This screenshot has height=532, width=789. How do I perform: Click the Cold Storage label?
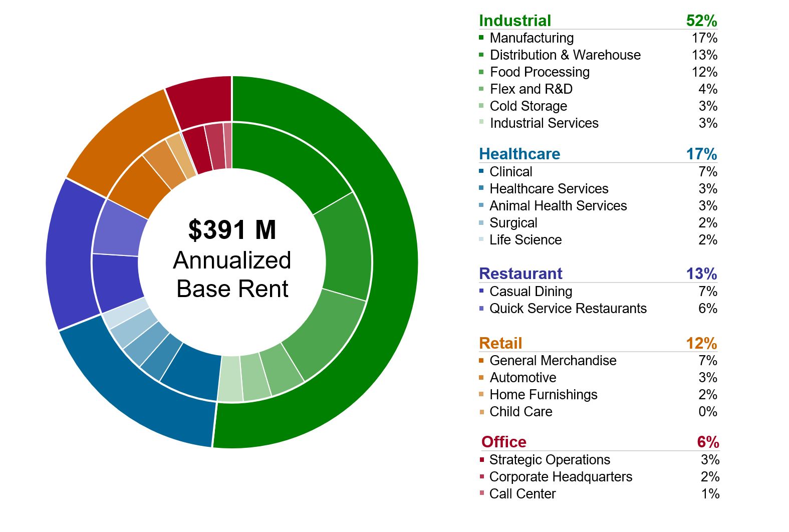click(x=529, y=106)
